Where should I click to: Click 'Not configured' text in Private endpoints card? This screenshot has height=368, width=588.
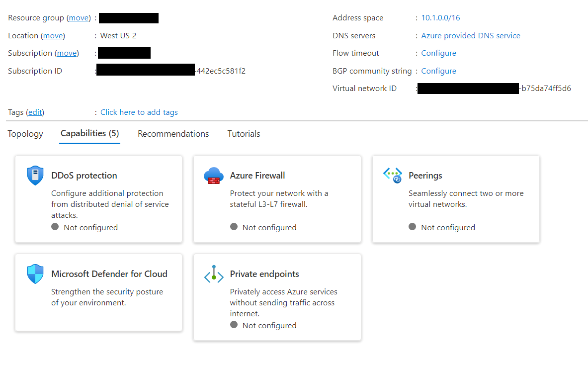click(x=269, y=326)
